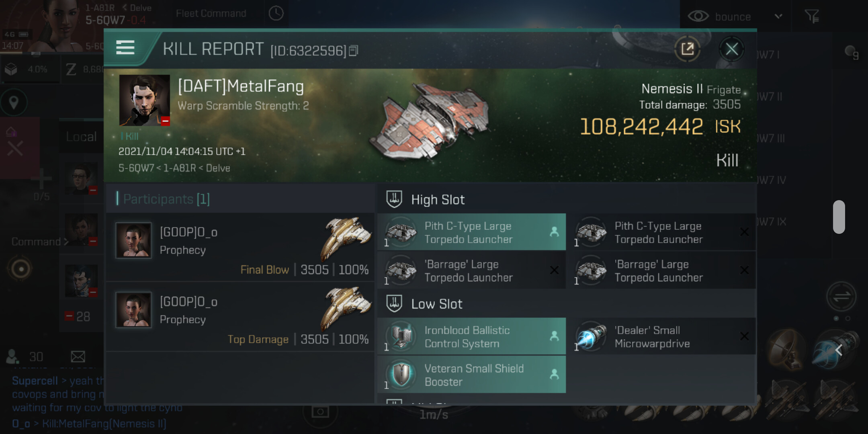Click the share kill report icon
Image resolution: width=868 pixels, height=434 pixels.
coord(687,49)
